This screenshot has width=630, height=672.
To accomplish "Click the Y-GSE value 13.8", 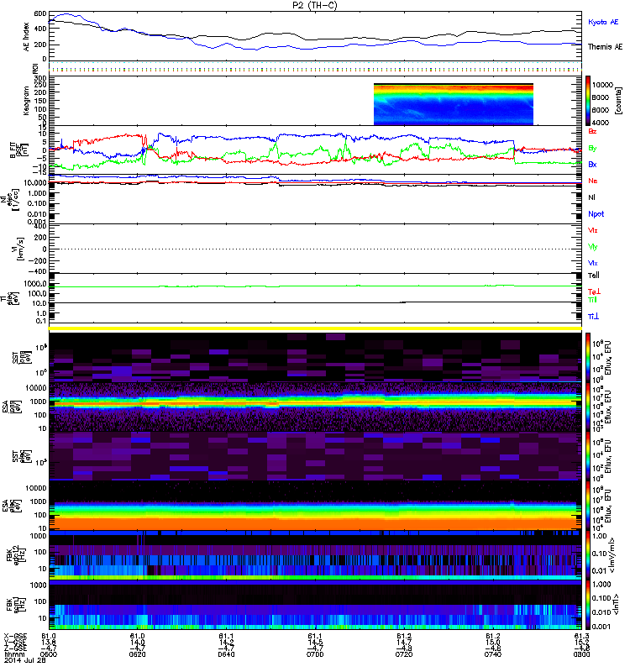I will pos(49,642).
